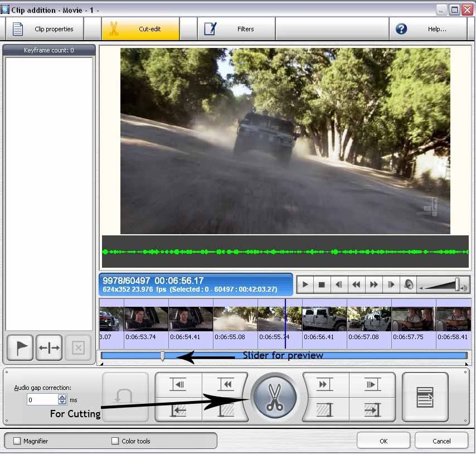Select the thumbnail at 0:06:57.75
This screenshot has width=476, height=454.
click(414, 319)
